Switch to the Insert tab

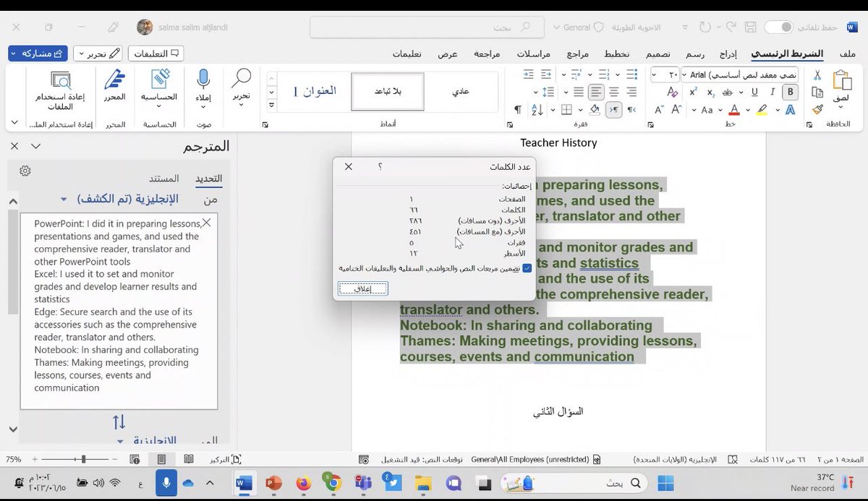click(728, 53)
